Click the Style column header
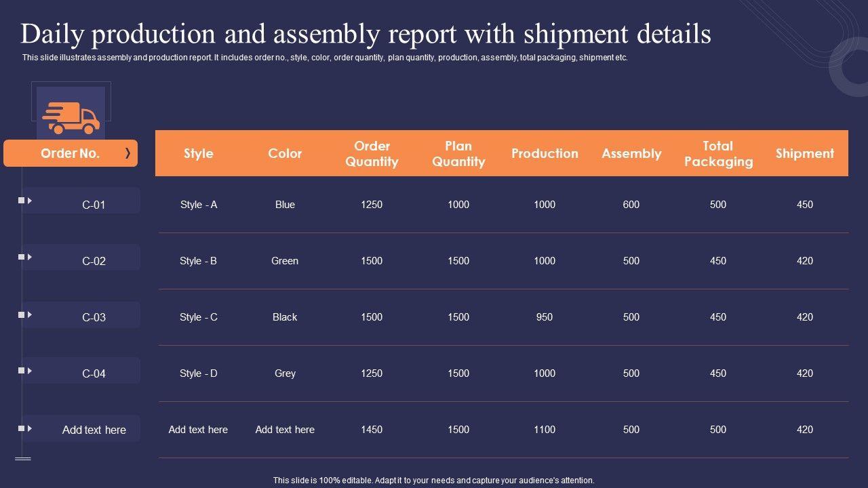The width and height of the screenshot is (868, 488). (x=199, y=153)
